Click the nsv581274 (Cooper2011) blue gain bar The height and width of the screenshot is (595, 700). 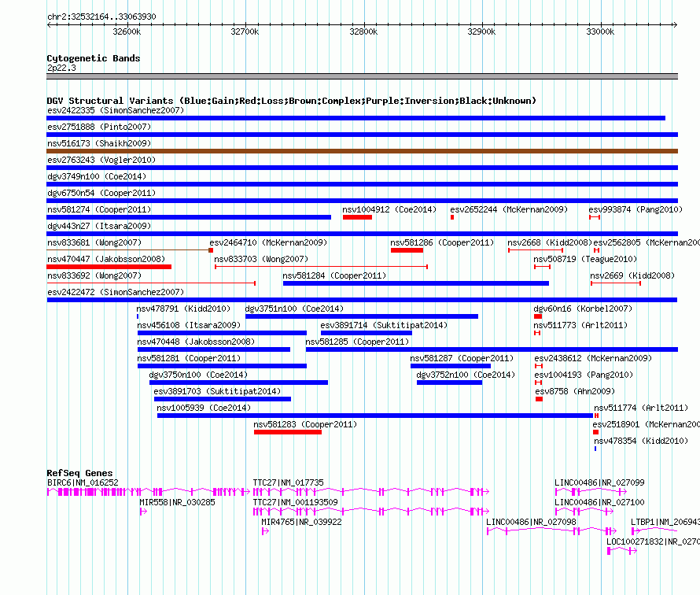point(189,217)
